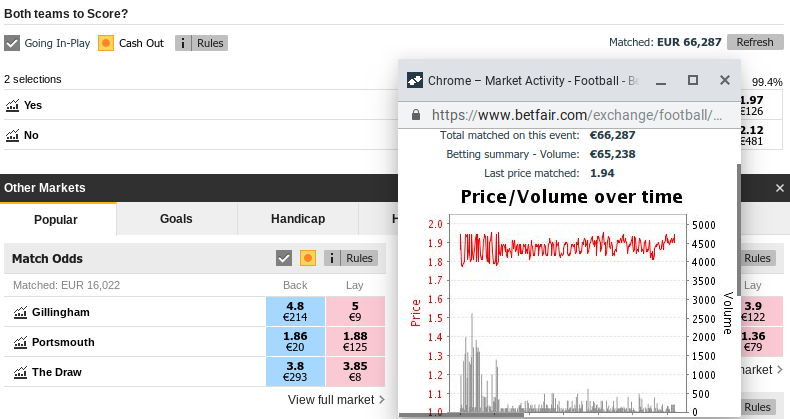Click the Chrome popup app icon
This screenshot has height=419, width=790.
click(x=415, y=81)
